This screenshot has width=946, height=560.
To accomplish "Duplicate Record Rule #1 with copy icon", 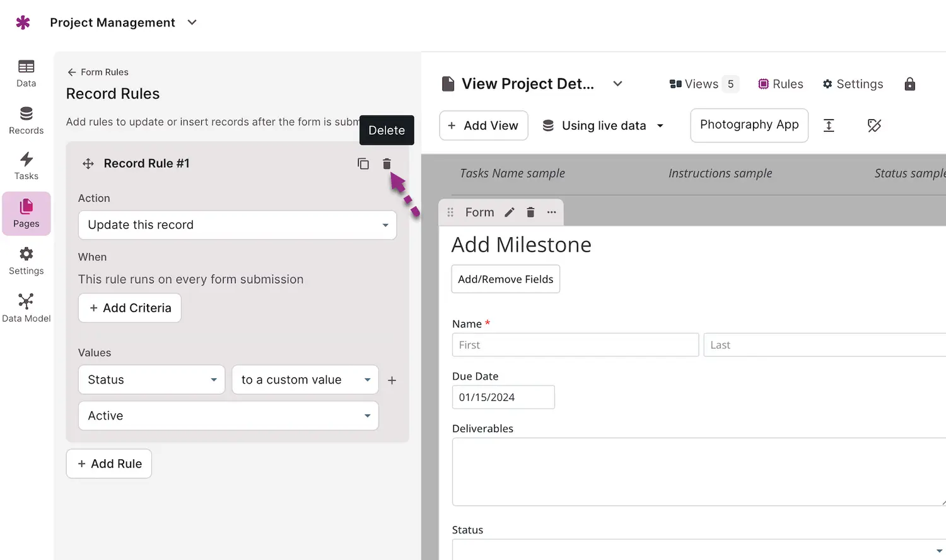I will pos(363,164).
